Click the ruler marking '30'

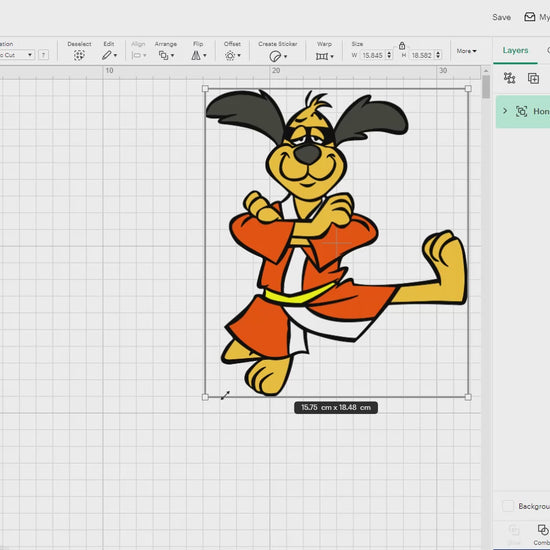443,71
